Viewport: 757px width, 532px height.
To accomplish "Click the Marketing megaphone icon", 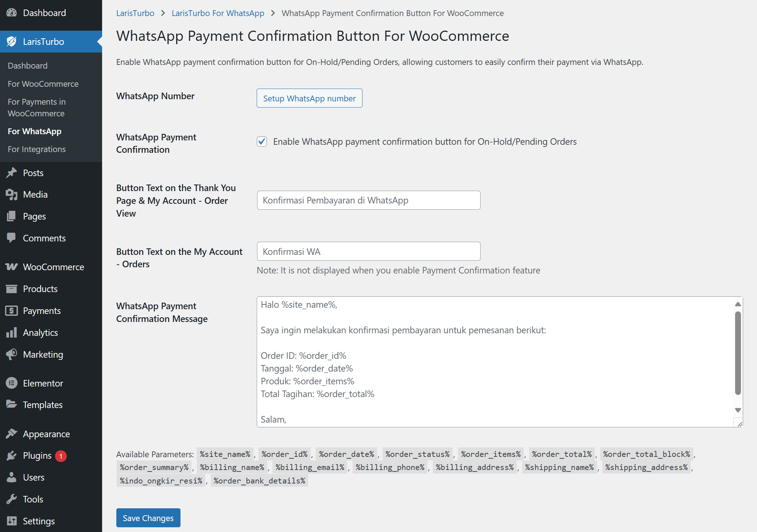I will pyautogui.click(x=12, y=354).
